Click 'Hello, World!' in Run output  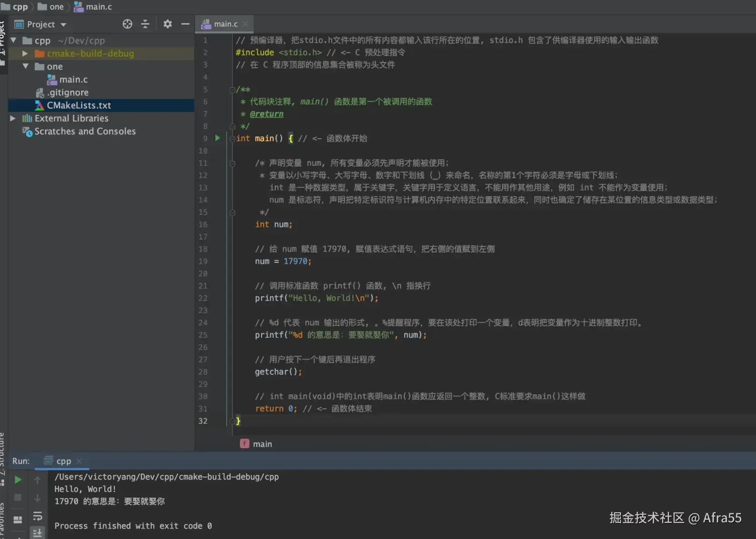pyautogui.click(x=85, y=489)
